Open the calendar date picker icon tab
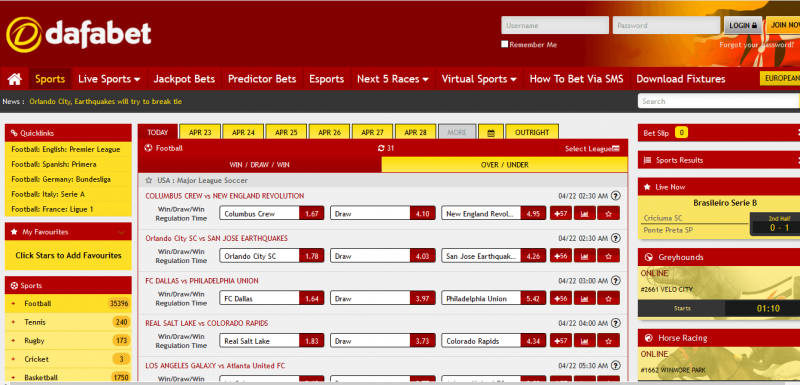 point(491,132)
